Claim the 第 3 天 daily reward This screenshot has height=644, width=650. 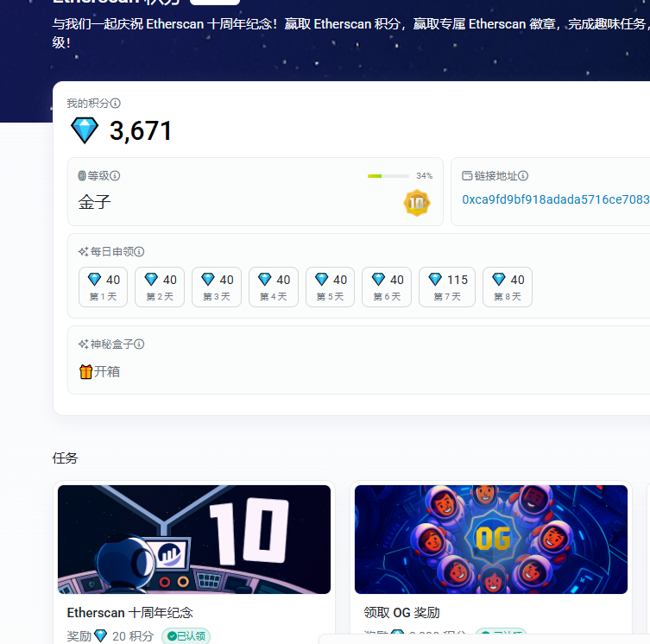pyautogui.click(x=217, y=287)
